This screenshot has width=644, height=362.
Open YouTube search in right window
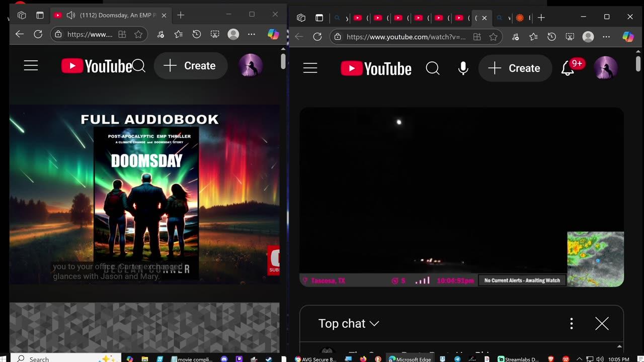433,68
